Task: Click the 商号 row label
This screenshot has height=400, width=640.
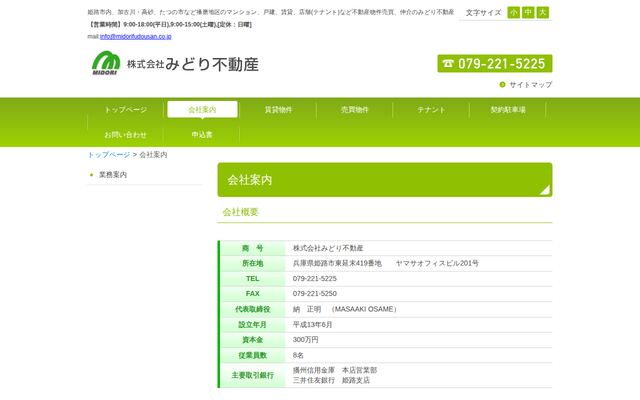Action: (x=253, y=248)
